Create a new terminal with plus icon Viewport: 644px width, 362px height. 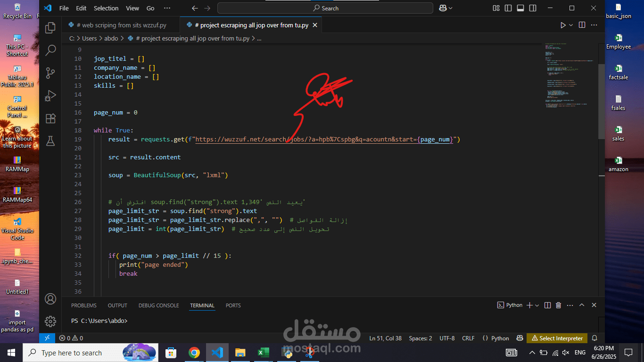pos(529,305)
